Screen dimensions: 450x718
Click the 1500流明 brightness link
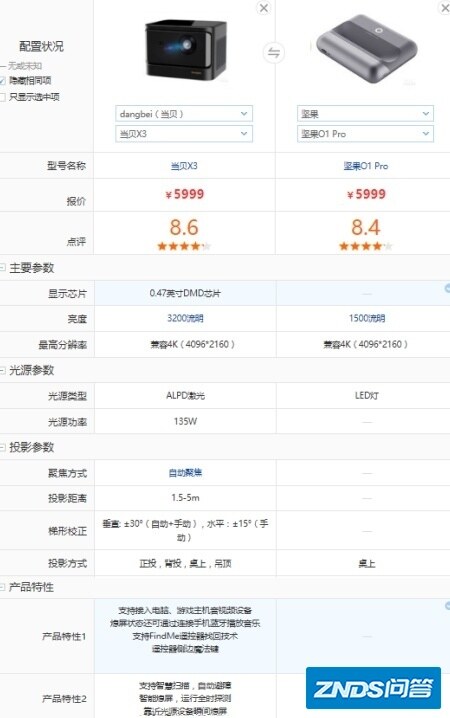tap(367, 318)
